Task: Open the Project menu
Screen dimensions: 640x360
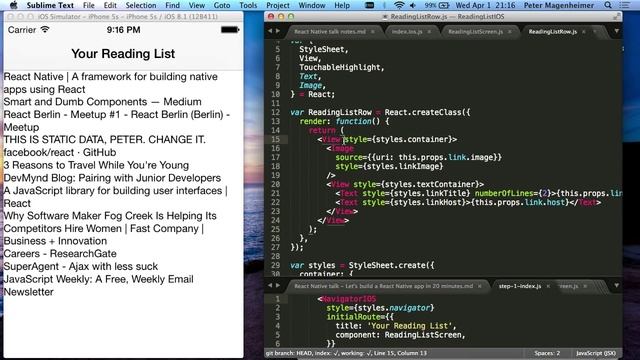Action: pyautogui.click(x=278, y=5)
